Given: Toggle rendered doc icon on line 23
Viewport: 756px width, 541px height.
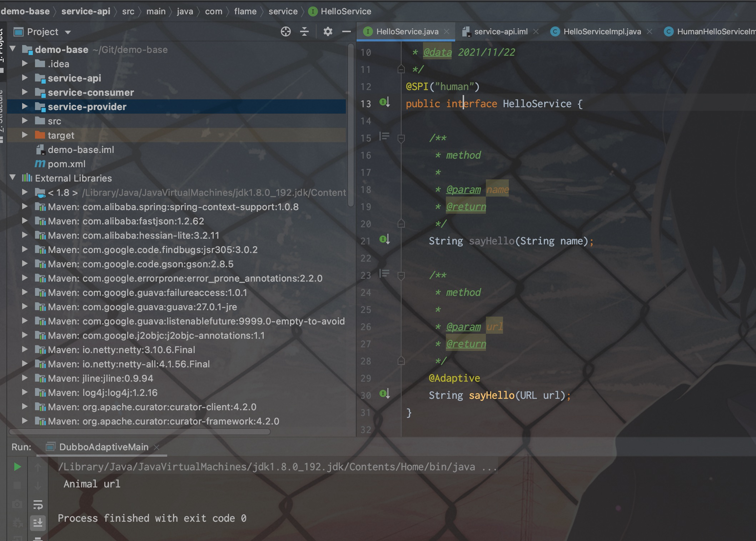Looking at the screenshot, I should 384,274.
